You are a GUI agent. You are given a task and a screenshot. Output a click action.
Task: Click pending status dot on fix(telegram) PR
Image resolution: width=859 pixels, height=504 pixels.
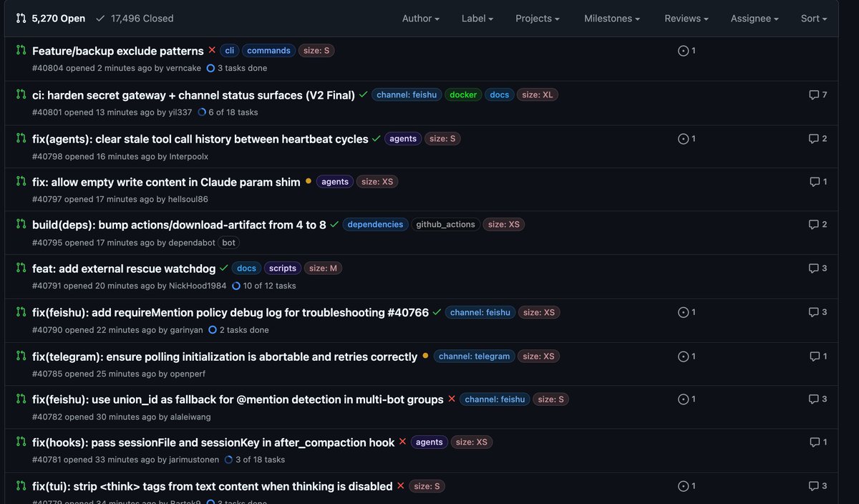[425, 356]
